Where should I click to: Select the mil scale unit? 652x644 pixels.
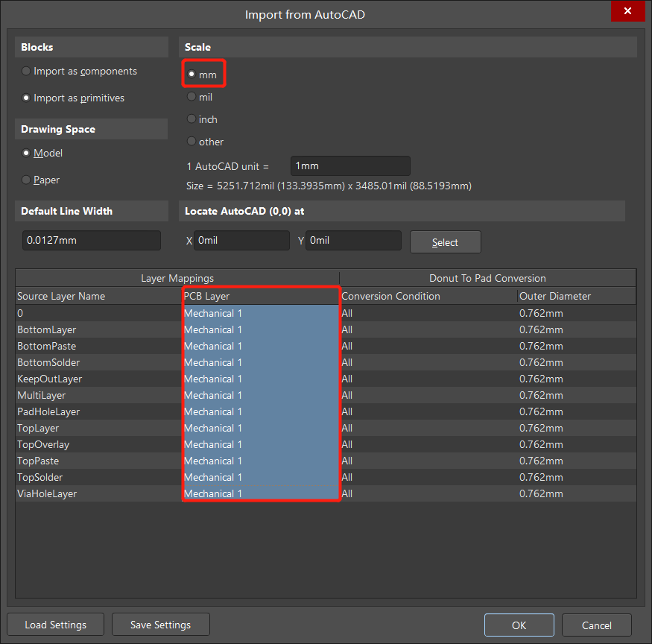[x=192, y=96]
